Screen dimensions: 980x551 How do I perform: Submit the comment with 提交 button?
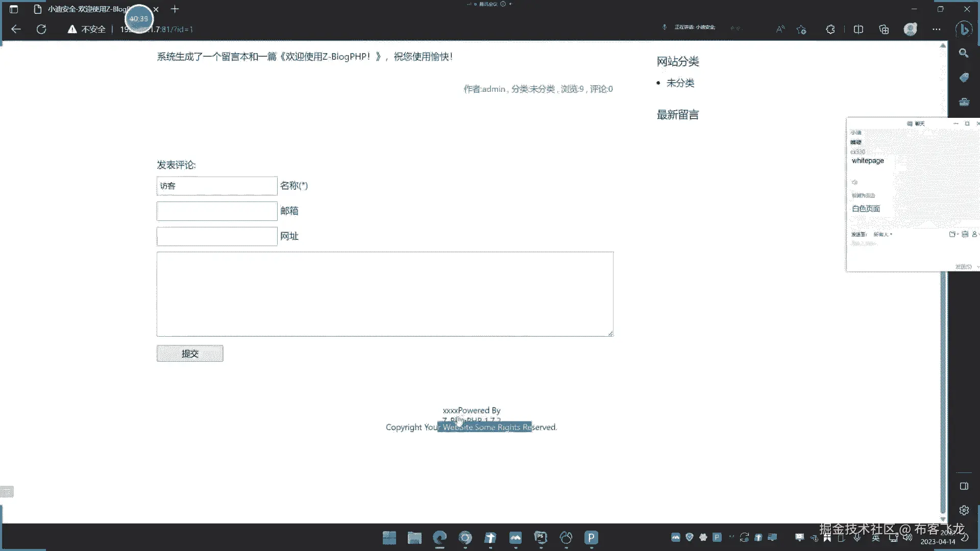click(189, 354)
